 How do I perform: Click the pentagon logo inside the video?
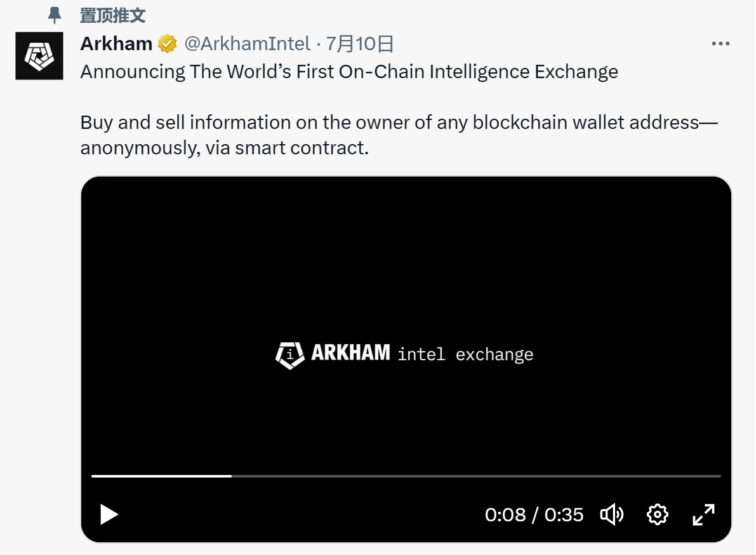point(289,354)
